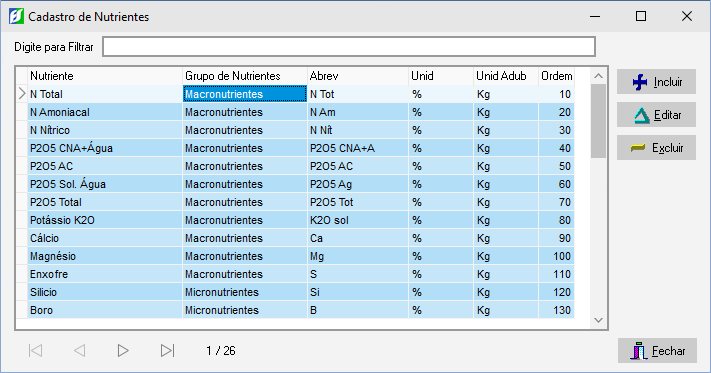This screenshot has width=711, height=373.
Task: Click the Excluir button
Action: (656, 148)
